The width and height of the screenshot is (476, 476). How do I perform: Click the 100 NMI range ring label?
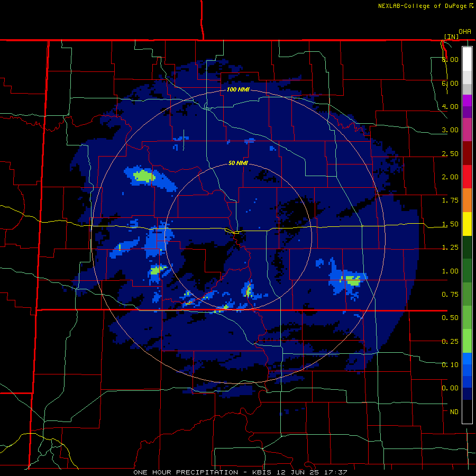coord(238,89)
